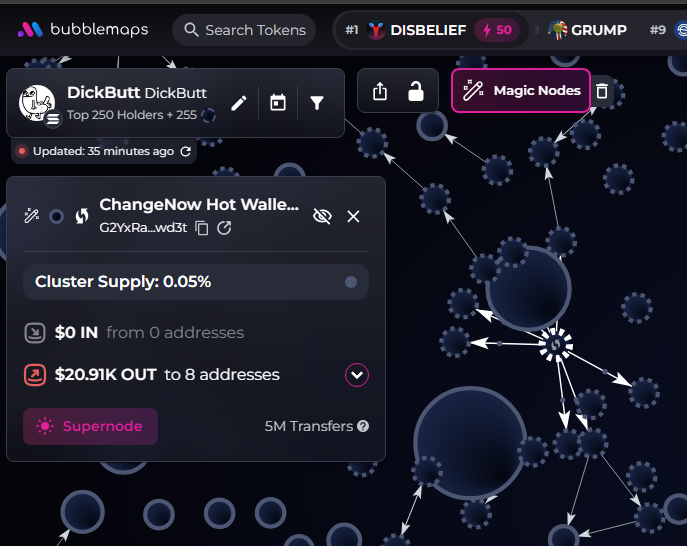Click the pink lightning 50 badge
Image resolution: width=687 pixels, height=546 pixels.
(497, 30)
